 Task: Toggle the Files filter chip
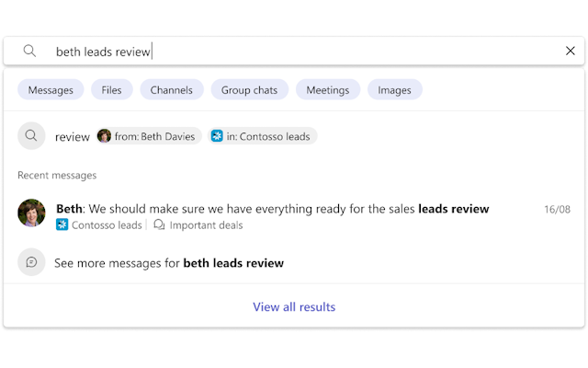click(x=111, y=89)
